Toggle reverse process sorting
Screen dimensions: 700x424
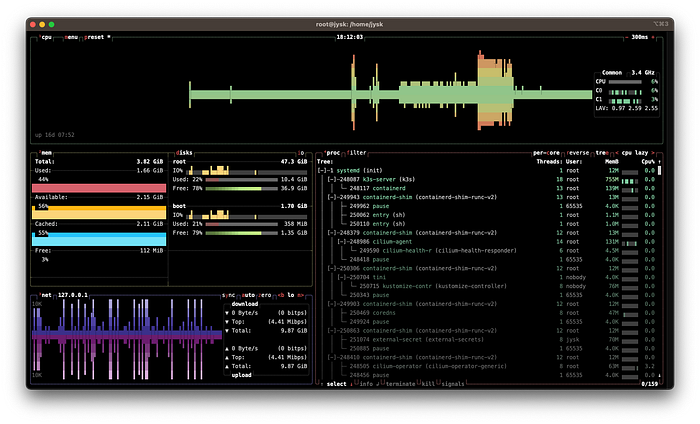coord(578,153)
